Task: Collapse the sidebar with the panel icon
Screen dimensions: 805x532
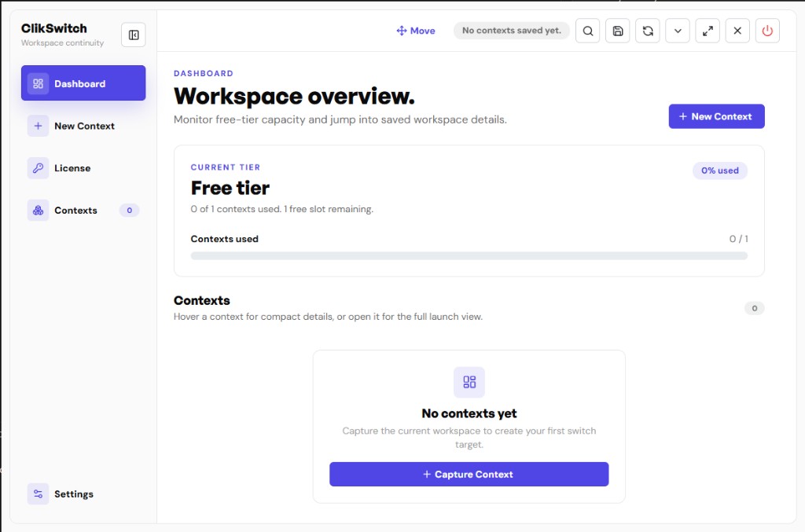Action: (134, 35)
